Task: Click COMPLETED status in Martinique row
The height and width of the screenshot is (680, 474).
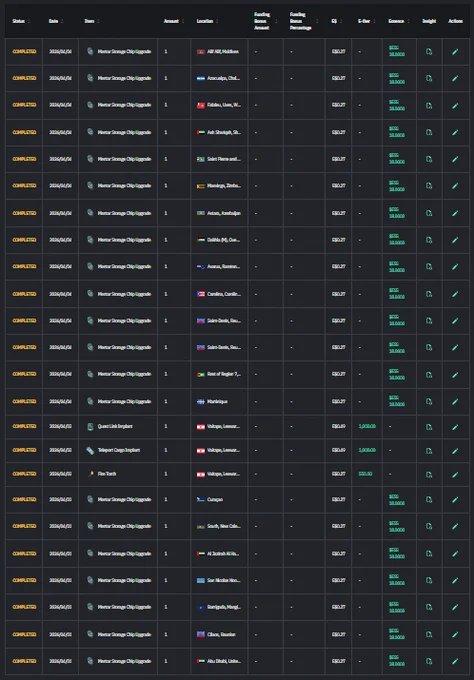Action: coord(24,402)
